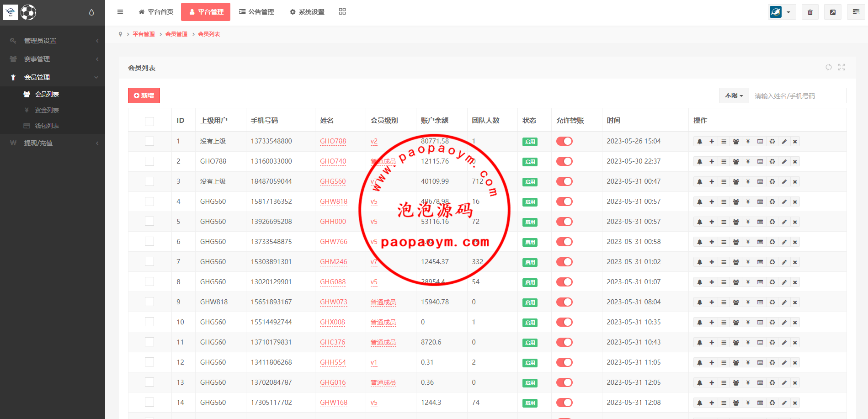868x419 pixels.
Task: Expand the 赛事管理 sidebar menu
Action: tap(53, 59)
